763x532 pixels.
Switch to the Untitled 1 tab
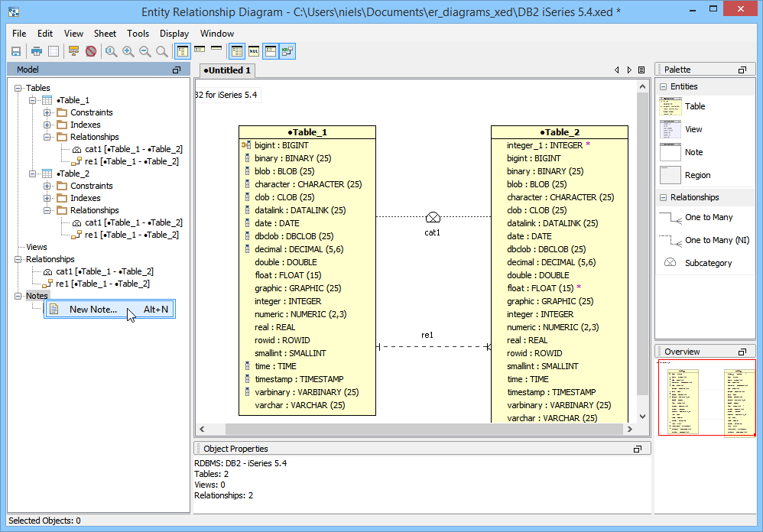click(x=227, y=70)
